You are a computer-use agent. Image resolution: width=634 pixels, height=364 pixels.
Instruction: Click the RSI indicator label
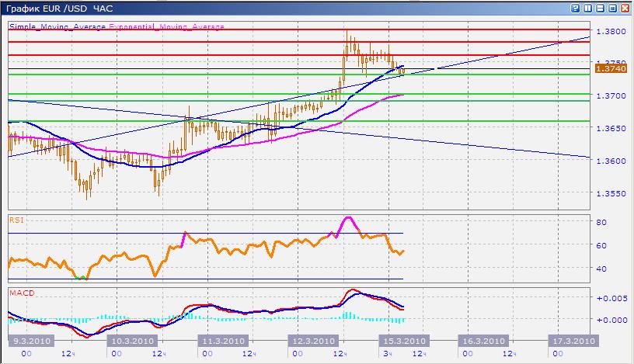[16, 220]
